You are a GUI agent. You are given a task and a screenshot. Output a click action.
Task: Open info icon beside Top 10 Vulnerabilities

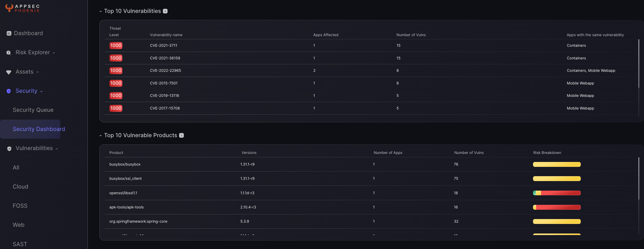(165, 11)
